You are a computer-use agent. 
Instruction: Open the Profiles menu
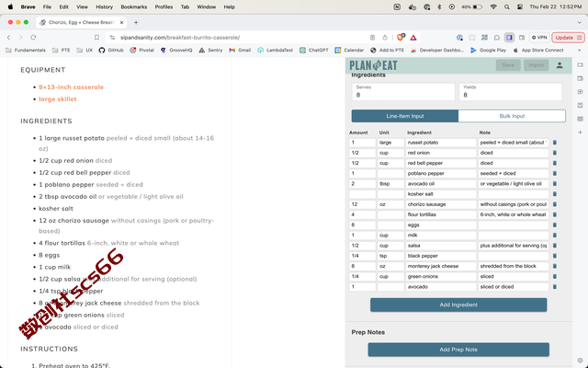click(x=164, y=6)
